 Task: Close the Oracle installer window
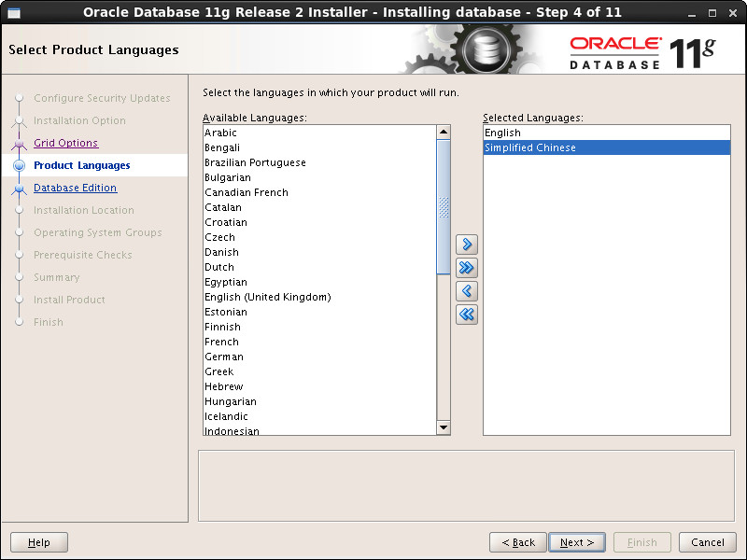(x=733, y=13)
